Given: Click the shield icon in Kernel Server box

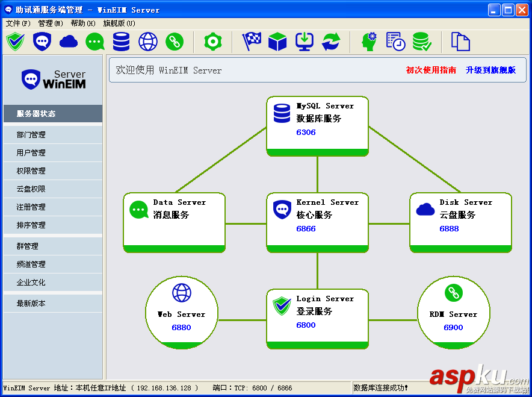Looking at the screenshot, I should [282, 210].
